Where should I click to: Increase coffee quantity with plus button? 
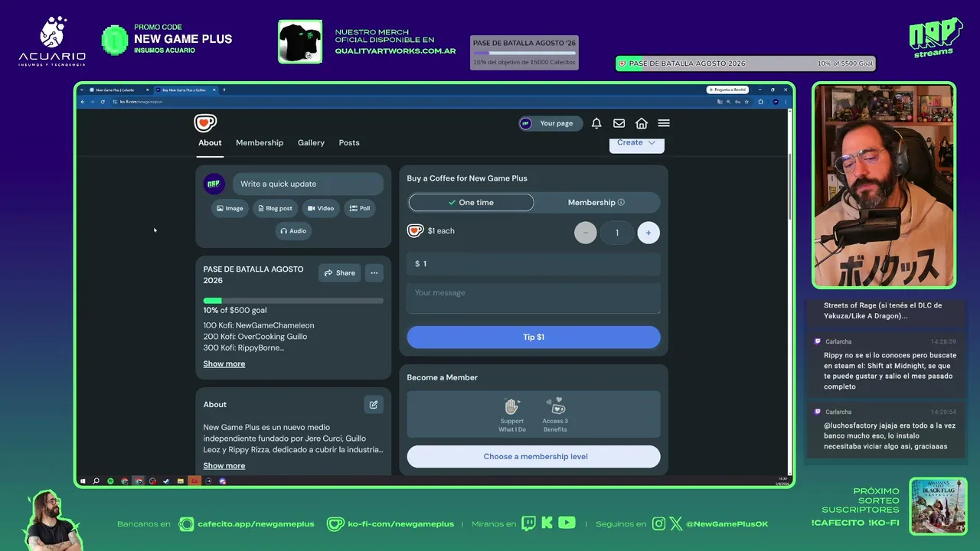[x=648, y=233]
